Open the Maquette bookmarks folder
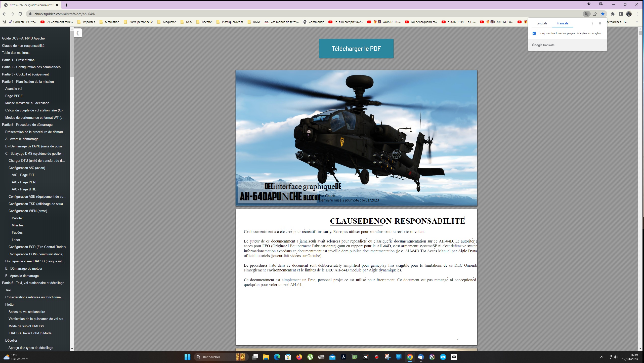 pyautogui.click(x=166, y=22)
